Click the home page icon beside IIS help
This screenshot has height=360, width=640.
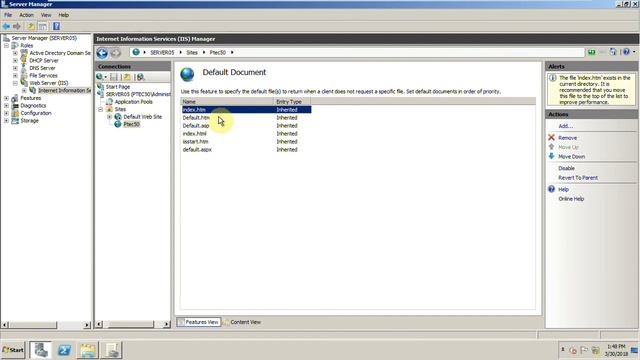613,52
